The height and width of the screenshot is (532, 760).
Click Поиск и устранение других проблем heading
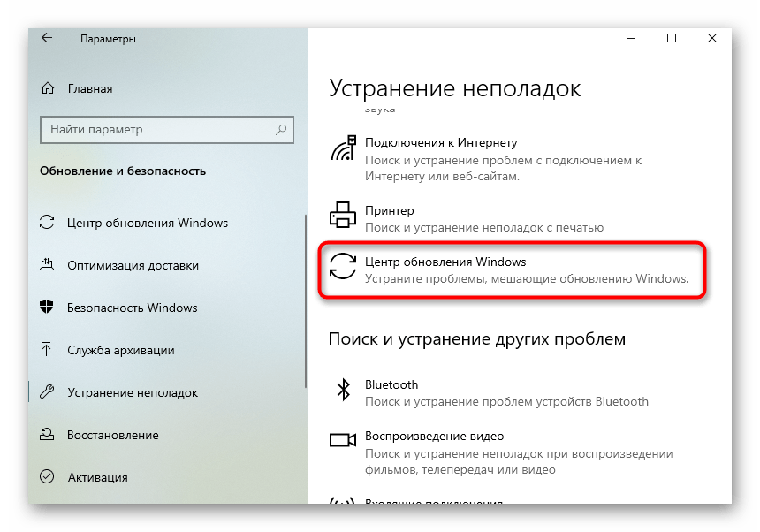click(x=477, y=338)
